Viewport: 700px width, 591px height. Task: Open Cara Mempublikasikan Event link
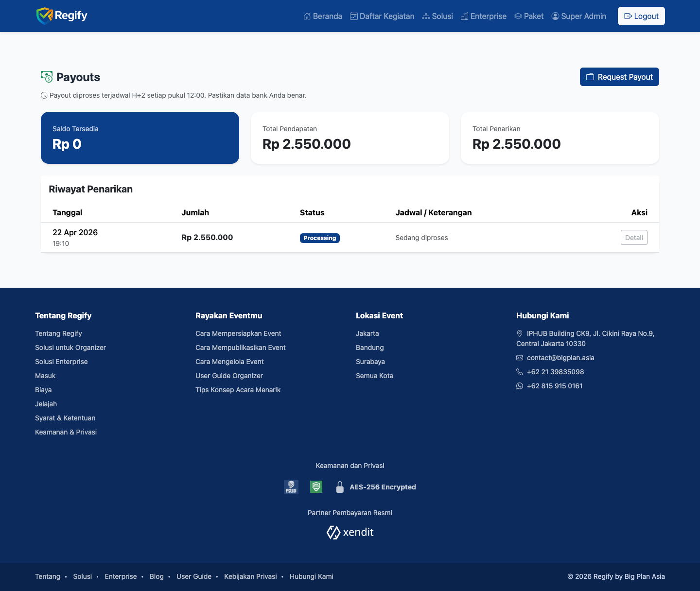(x=241, y=348)
